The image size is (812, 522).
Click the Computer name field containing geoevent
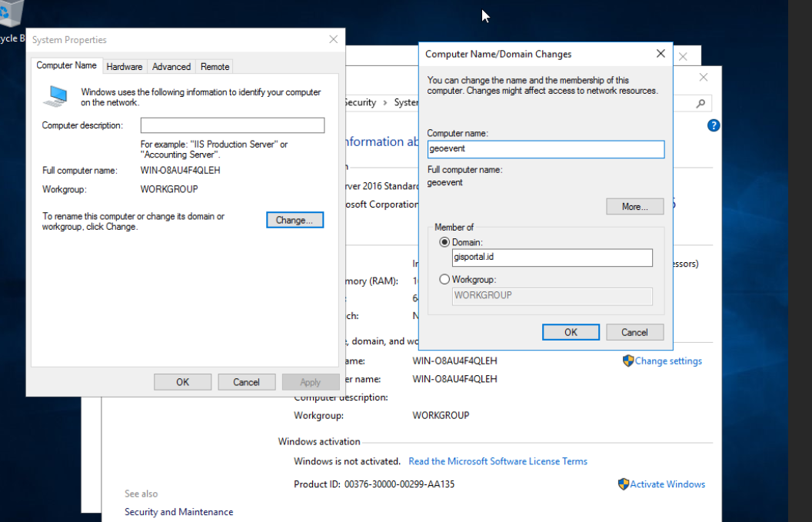(545, 149)
